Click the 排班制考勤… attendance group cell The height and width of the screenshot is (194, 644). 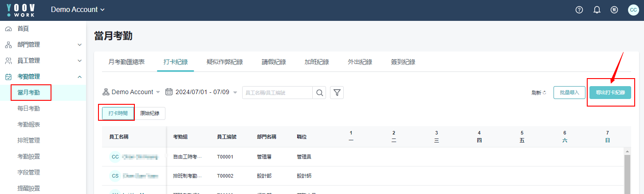[x=187, y=176]
